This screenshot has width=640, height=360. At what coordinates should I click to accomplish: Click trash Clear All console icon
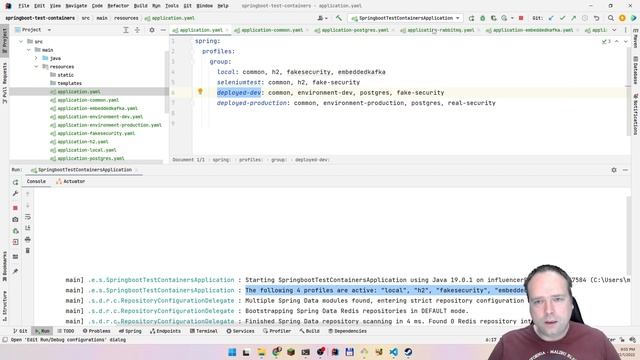tap(28, 250)
